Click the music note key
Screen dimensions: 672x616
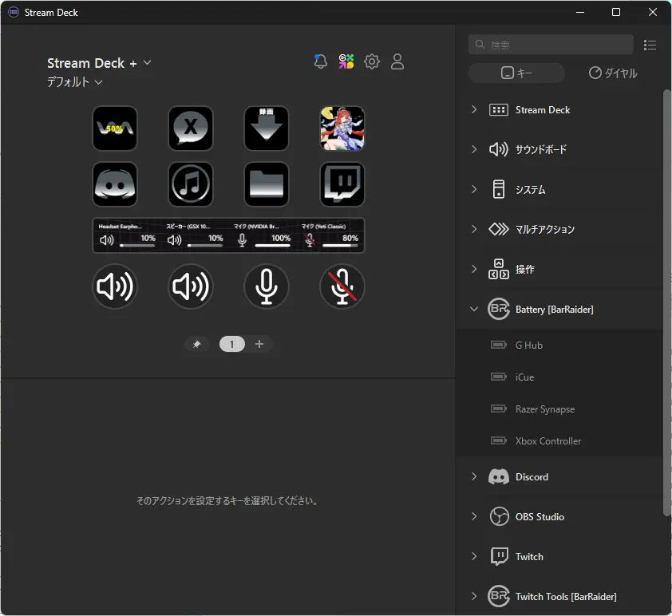(191, 184)
